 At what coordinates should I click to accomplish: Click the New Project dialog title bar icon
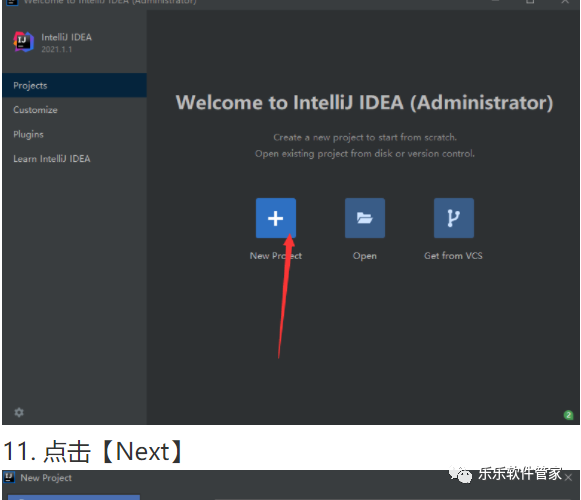point(9,477)
